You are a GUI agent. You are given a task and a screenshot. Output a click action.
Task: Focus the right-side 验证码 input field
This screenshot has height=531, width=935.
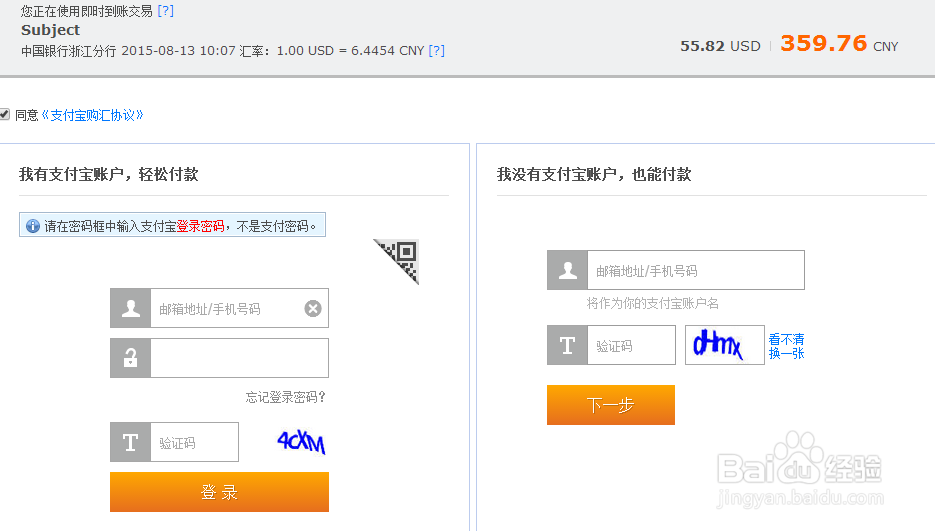[x=631, y=345]
